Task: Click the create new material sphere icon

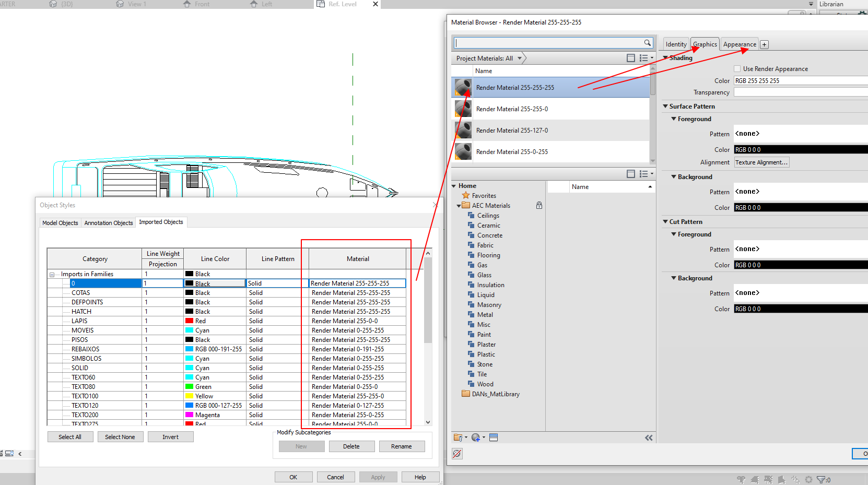Action: point(475,437)
